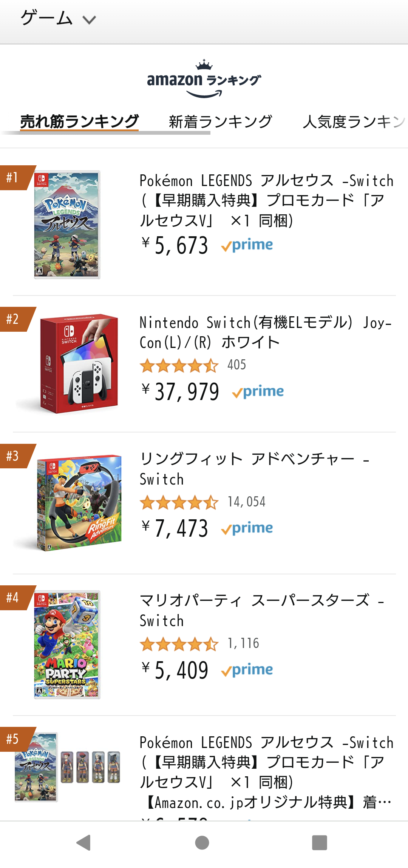This screenshot has width=408, height=868.
Task: Open the #1 Pokémon LEGENDS アルセウス title
Action: (266, 200)
